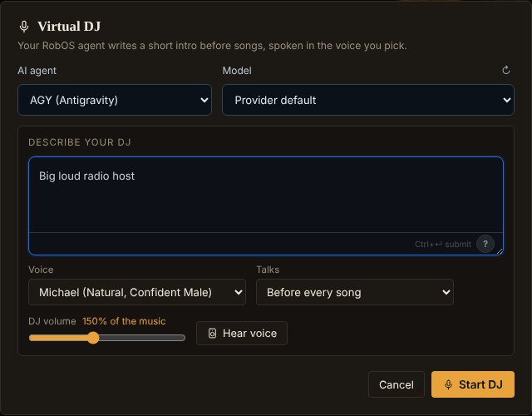Click the Hear voice button
Screen dimensions: 532x416
[242, 333]
